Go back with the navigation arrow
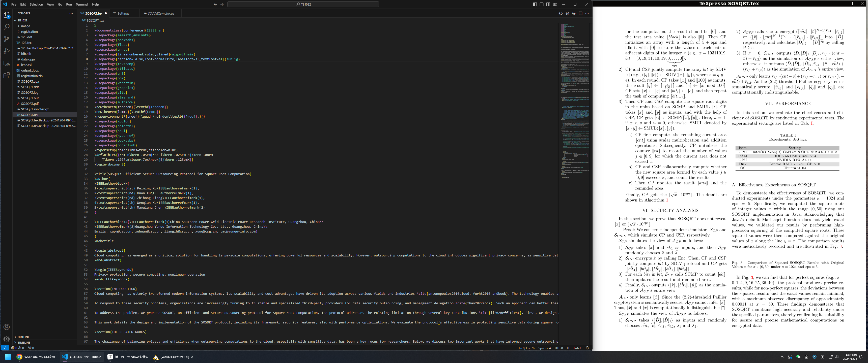Viewport: 868px width, 363px height. tap(215, 4)
